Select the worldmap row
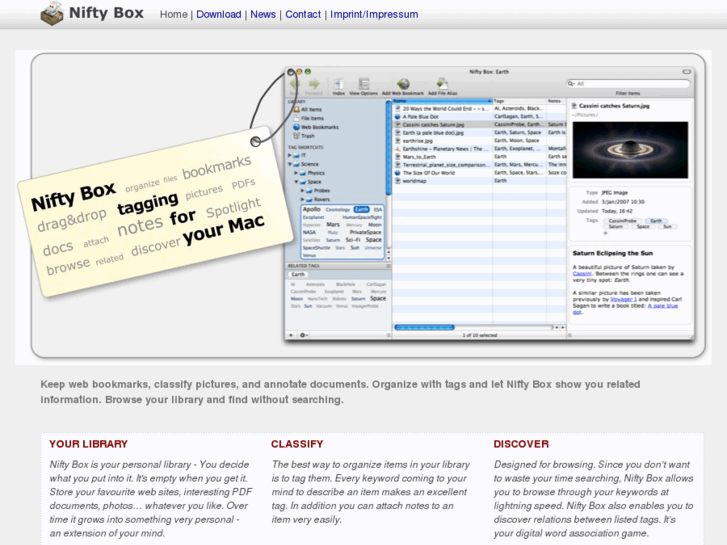Viewport: 727px width, 545px height. [479, 181]
